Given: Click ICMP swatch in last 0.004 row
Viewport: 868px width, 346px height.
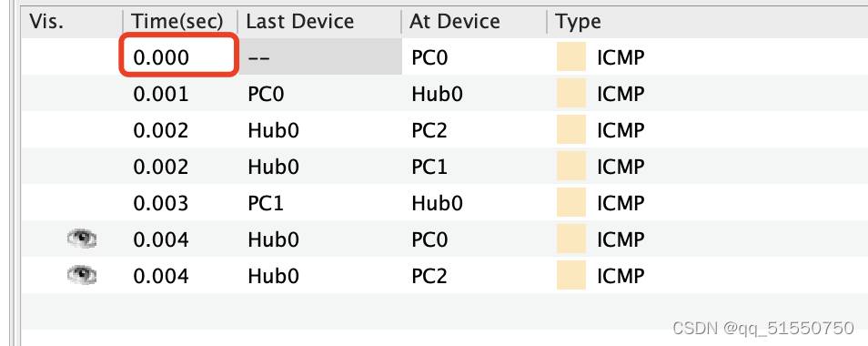Looking at the screenshot, I should [571, 275].
